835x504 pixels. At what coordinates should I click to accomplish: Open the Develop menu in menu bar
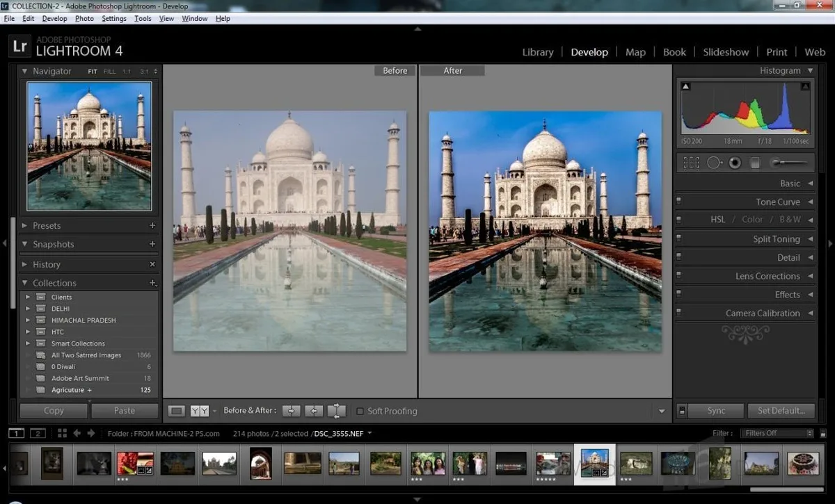point(54,19)
